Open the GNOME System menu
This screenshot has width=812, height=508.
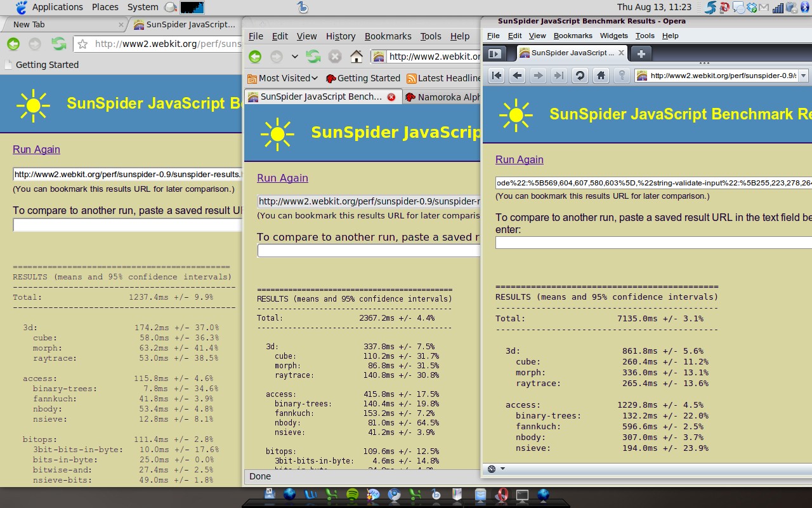pos(143,7)
